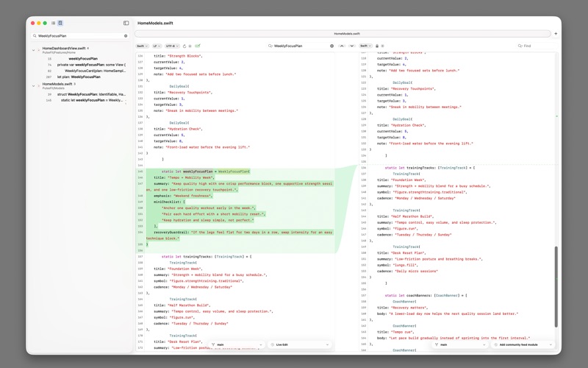
Task: Open Add community feed module dropdown
Action: coord(523,344)
